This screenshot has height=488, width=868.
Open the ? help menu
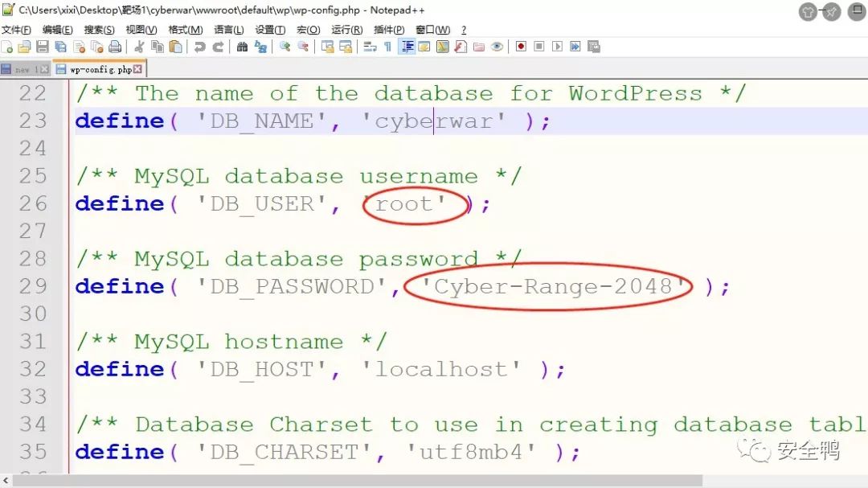(x=464, y=30)
